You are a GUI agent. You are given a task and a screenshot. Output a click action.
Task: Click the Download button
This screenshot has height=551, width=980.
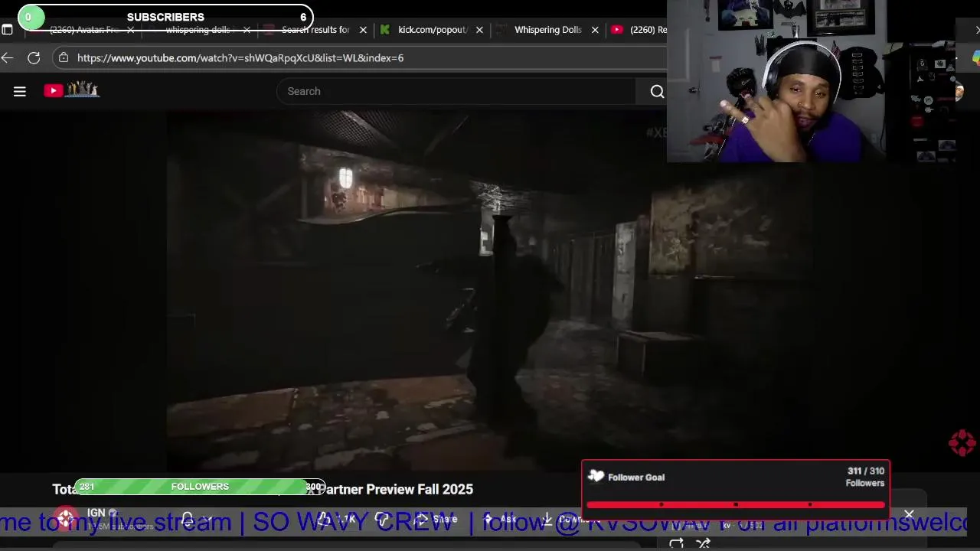tap(573, 519)
